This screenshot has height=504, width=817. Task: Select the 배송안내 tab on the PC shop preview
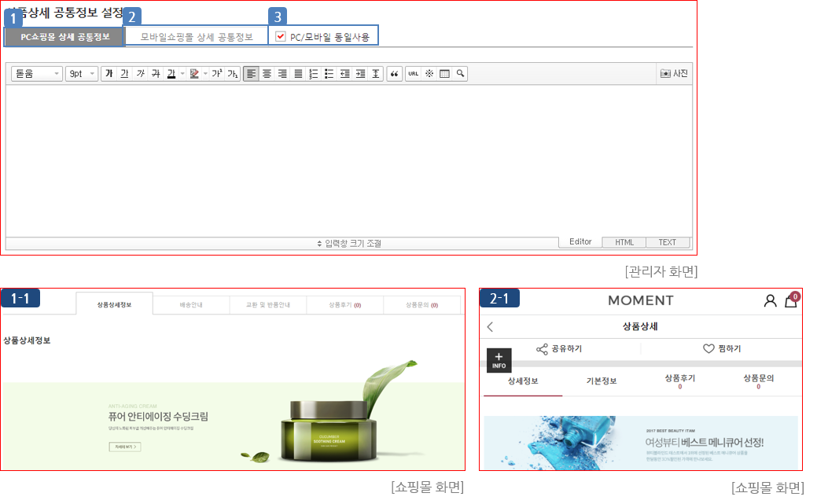click(x=191, y=304)
